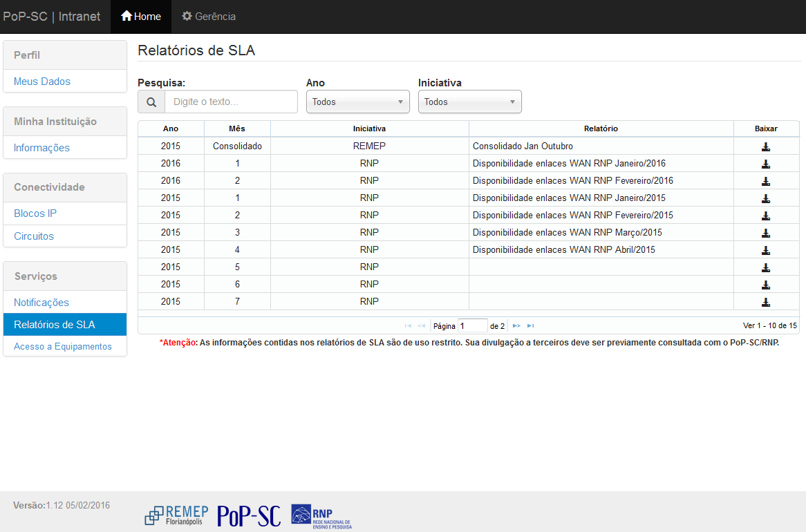Screen dimensions: 806x532
Task: Click the search magnifier icon
Action: [x=151, y=101]
